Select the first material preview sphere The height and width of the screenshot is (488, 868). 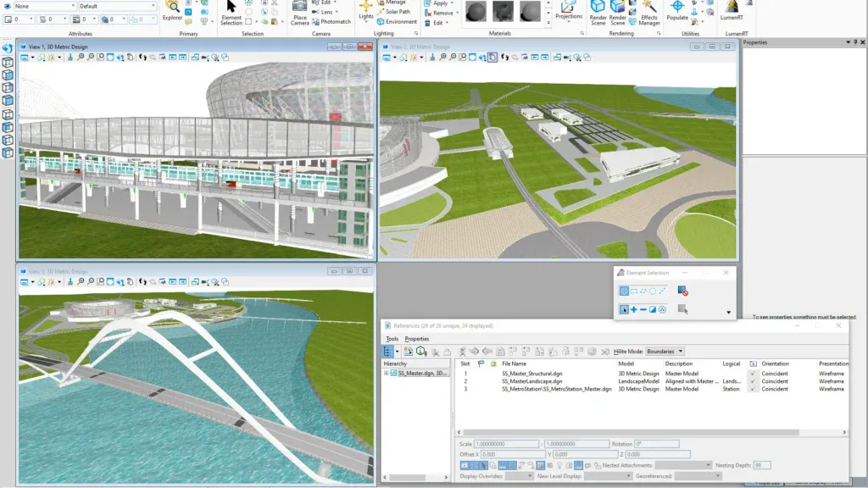coord(476,10)
